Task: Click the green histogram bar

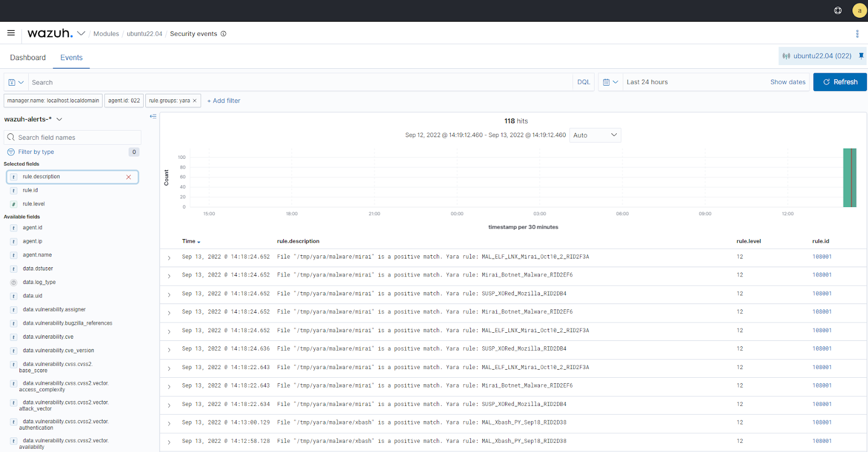Action: click(850, 178)
